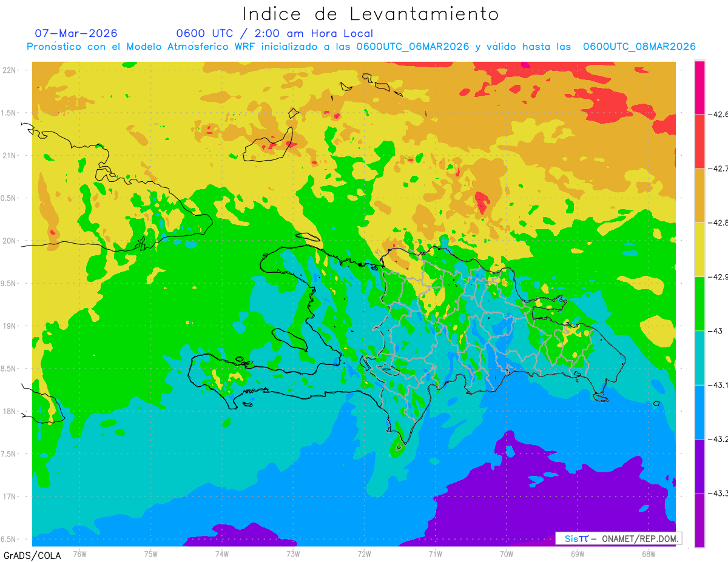Click the '-43' color bar value
The image size is (728, 562).
click(x=715, y=330)
